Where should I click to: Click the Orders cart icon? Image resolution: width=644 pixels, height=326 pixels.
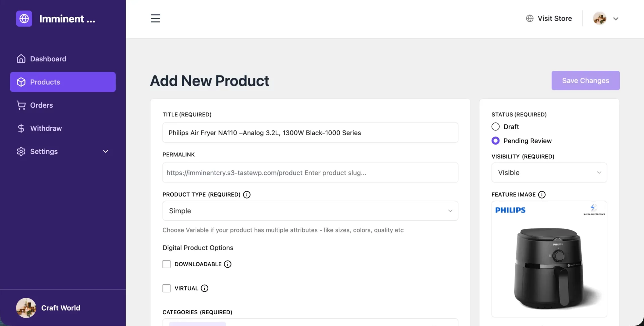coord(21,105)
